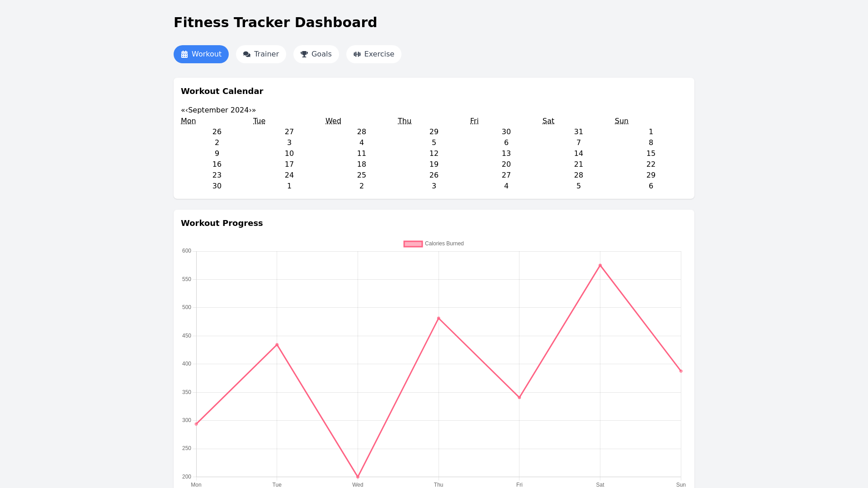This screenshot has height=488, width=868.
Task: Click the dumbbell icon on Exercise tab
Action: click(357, 54)
